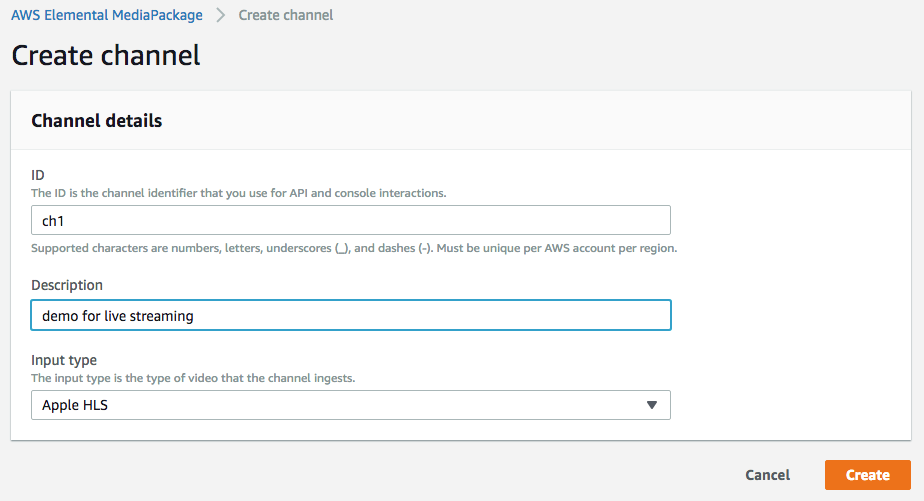Click the word 'streaming' in the Description field
Image resolution: width=924 pixels, height=501 pixels.
tap(158, 316)
